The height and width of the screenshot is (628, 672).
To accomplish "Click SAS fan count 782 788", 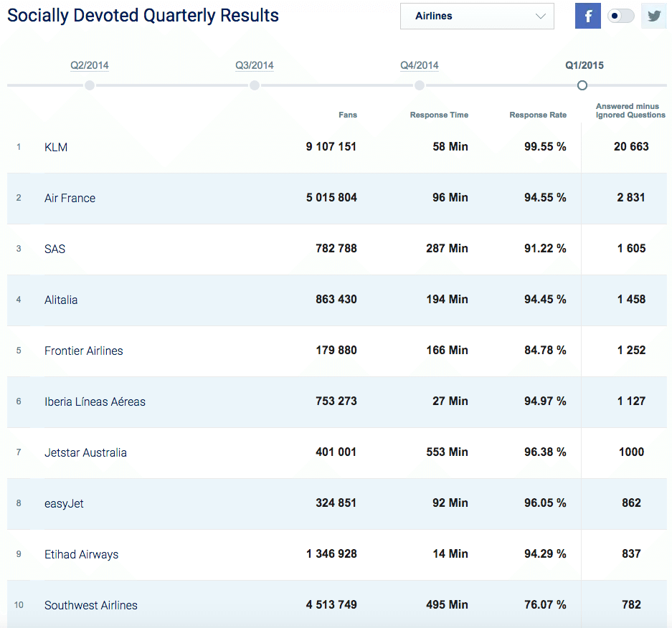I will pyautogui.click(x=336, y=249).
